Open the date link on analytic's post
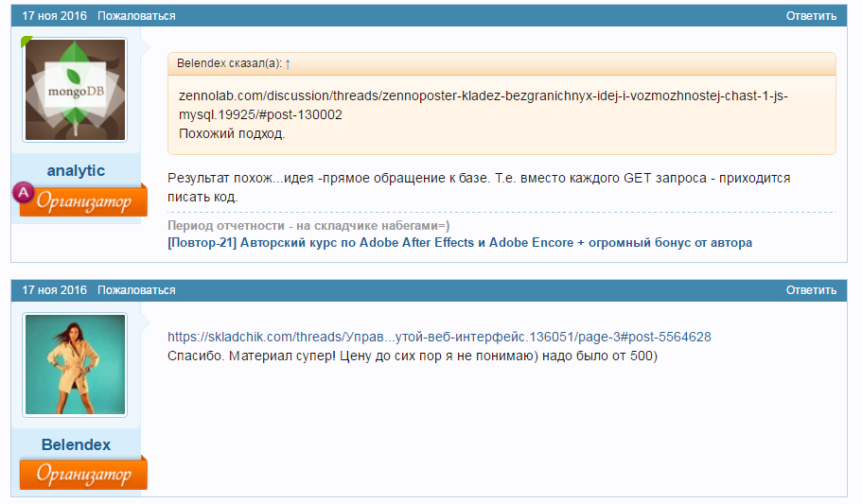The width and height of the screenshot is (862, 504). pyautogui.click(x=55, y=16)
